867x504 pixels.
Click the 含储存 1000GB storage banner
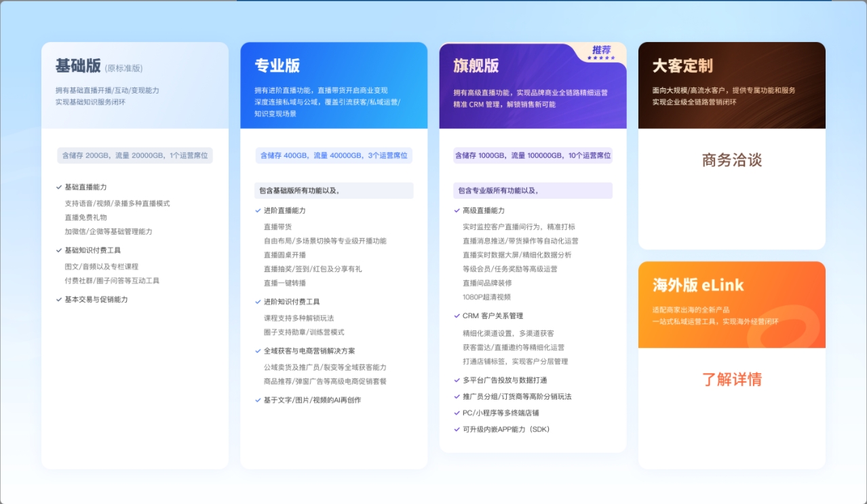(x=533, y=155)
